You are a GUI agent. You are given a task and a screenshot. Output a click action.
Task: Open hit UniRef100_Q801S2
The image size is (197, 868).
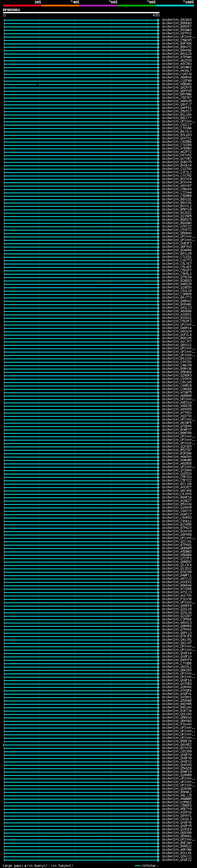[x=176, y=345]
